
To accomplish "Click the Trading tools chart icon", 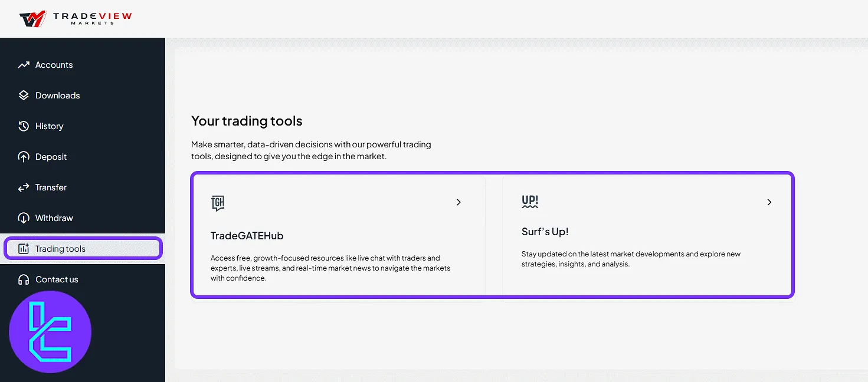I will pyautogui.click(x=24, y=249).
